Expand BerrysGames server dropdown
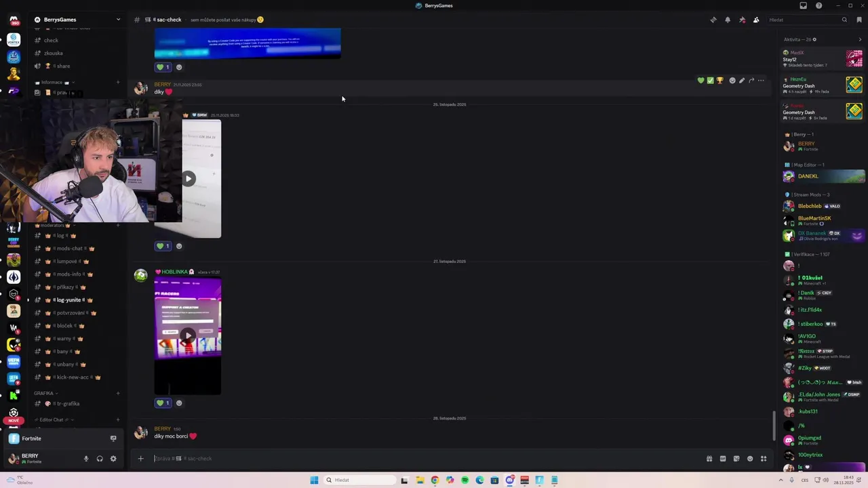Image resolution: width=868 pixels, height=488 pixels. pos(118,20)
